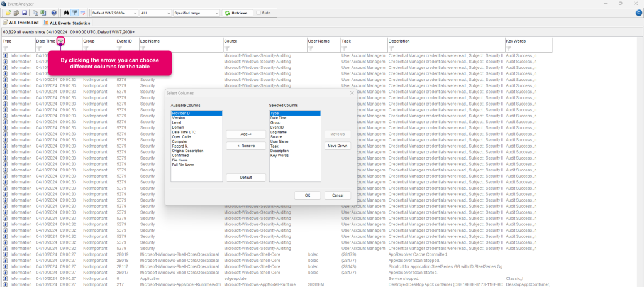The height and width of the screenshot is (287, 644).
Task: Click the save floppy disk icon
Action: click(25, 13)
